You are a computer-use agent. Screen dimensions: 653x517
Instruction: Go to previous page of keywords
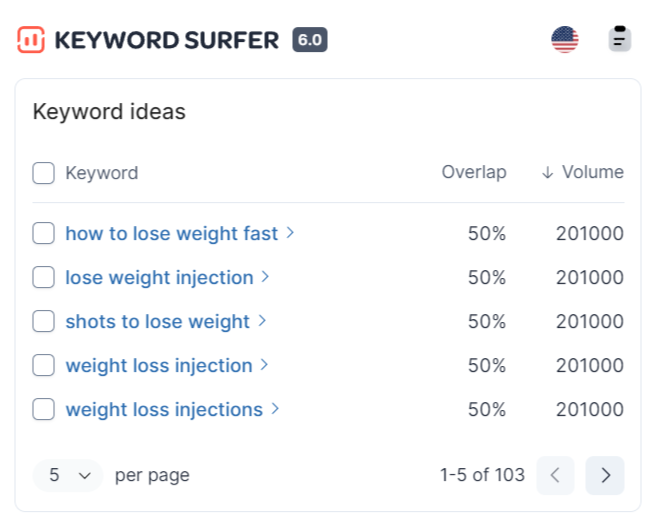click(556, 475)
